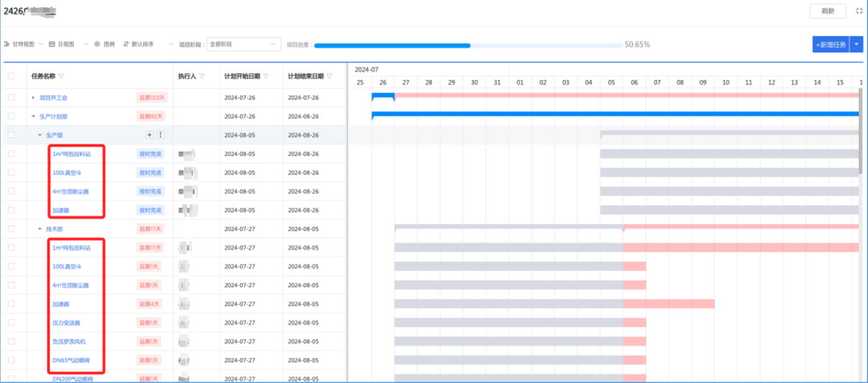The image size is (868, 383).
Task: Click the 新增任务 button
Action: [830, 45]
